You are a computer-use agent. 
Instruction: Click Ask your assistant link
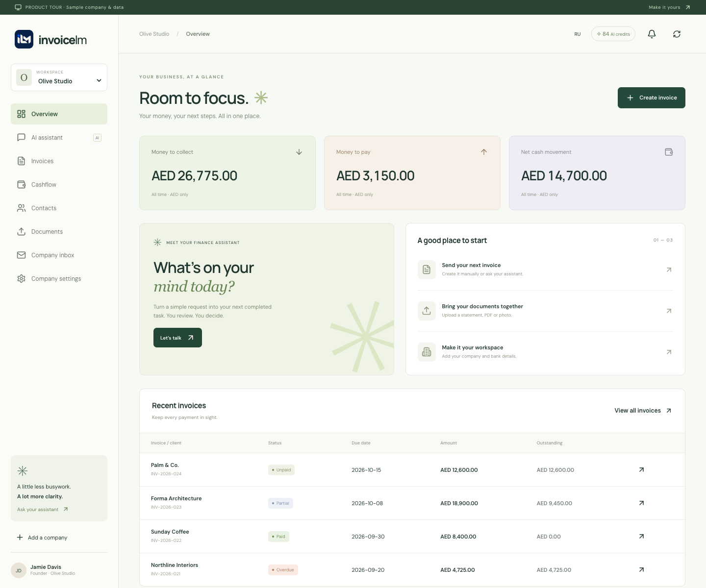(x=43, y=510)
